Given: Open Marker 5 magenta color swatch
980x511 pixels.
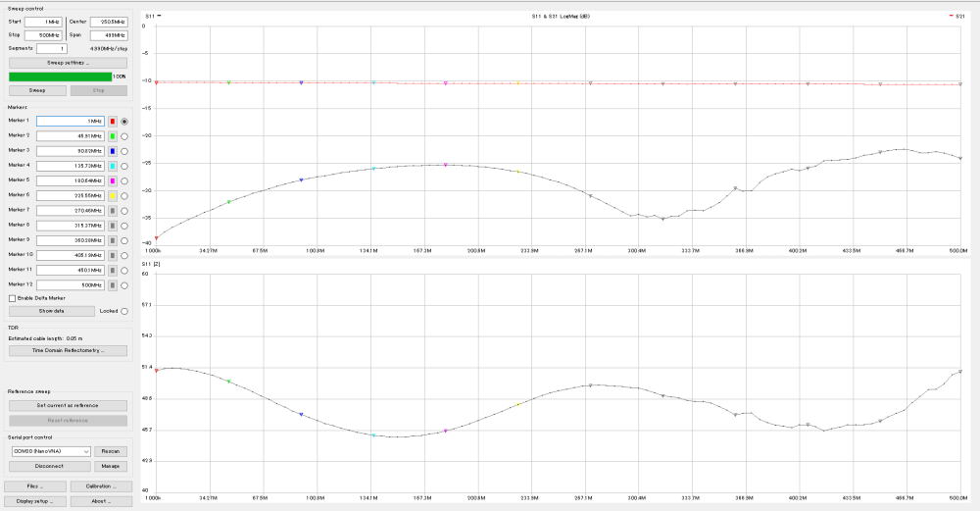Looking at the screenshot, I should [113, 181].
